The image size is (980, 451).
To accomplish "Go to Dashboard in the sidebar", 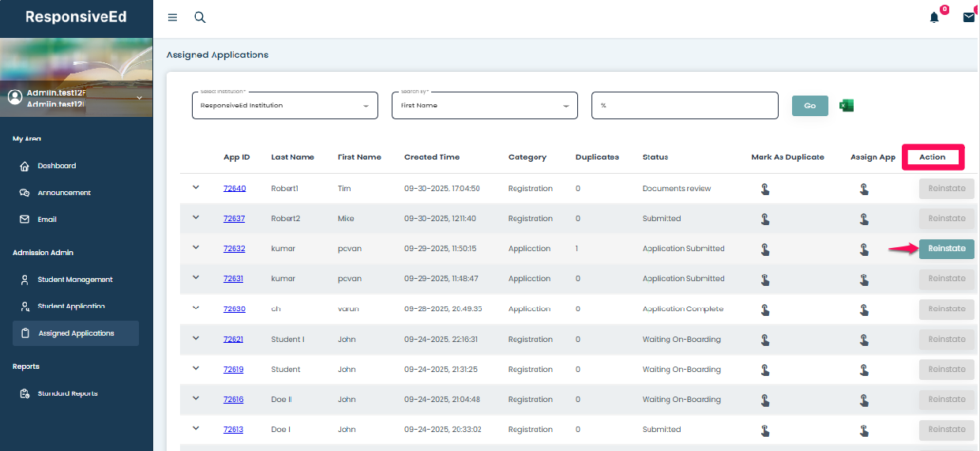I will click(x=57, y=166).
